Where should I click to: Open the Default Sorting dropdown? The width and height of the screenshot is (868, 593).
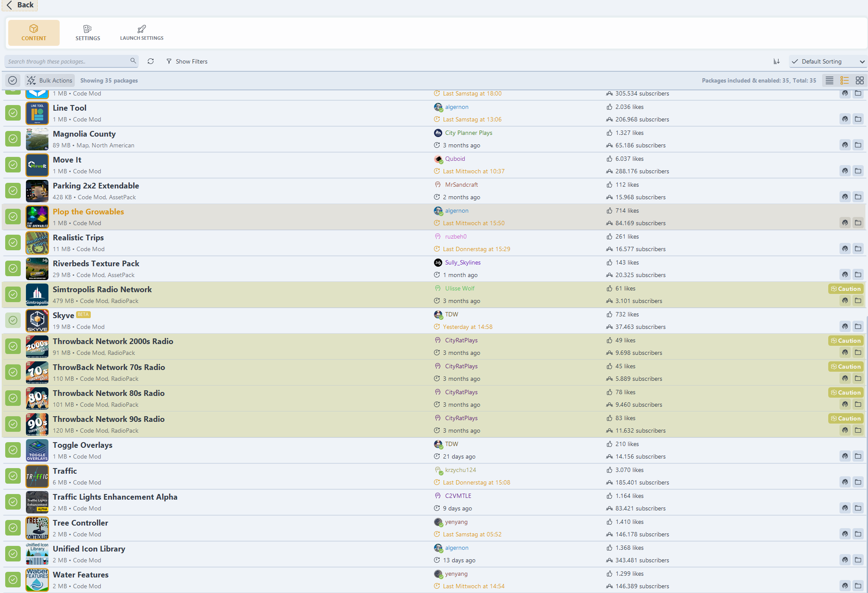pyautogui.click(x=828, y=61)
